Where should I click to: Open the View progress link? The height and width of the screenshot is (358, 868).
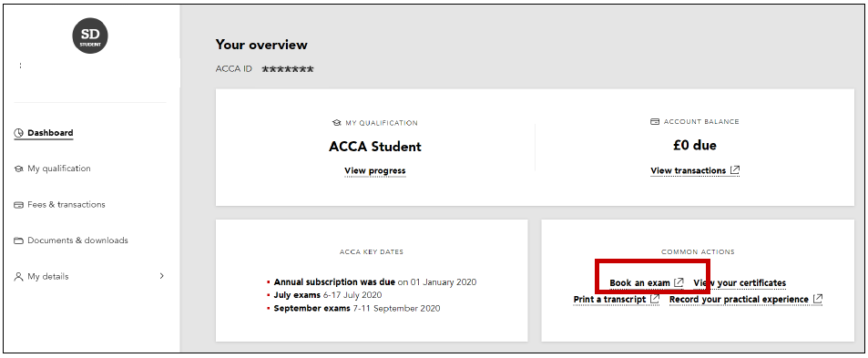[x=374, y=170]
